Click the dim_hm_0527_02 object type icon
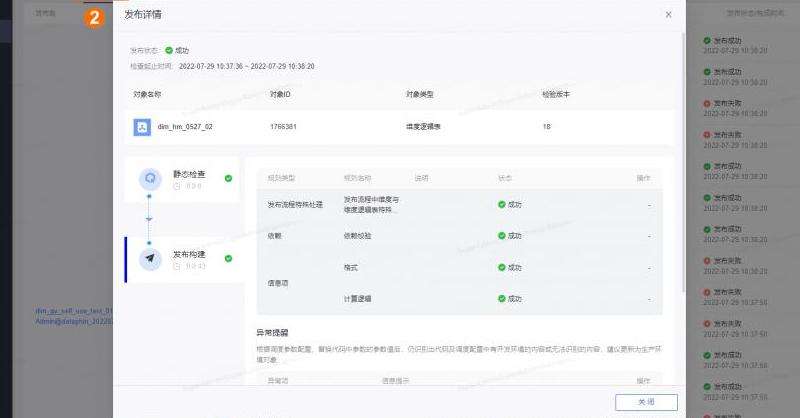 (x=142, y=127)
